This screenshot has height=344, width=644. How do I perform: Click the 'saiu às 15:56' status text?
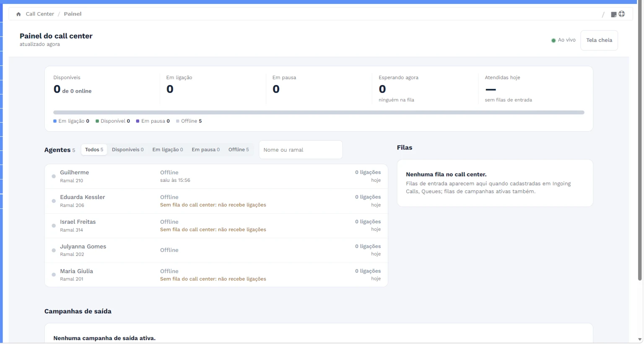[175, 180]
